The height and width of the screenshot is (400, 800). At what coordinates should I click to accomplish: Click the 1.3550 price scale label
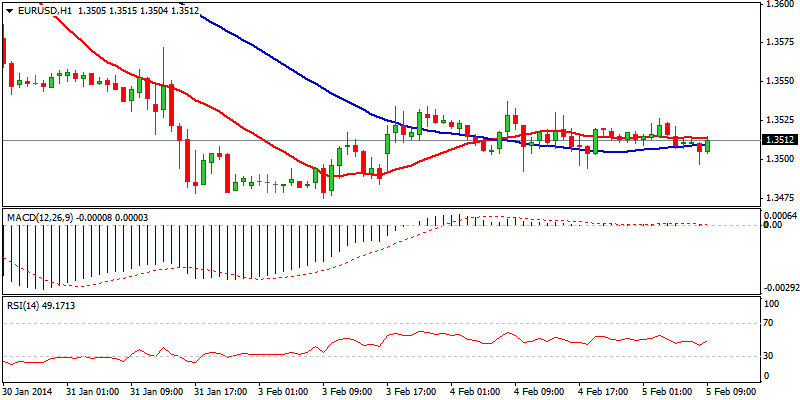pos(779,81)
